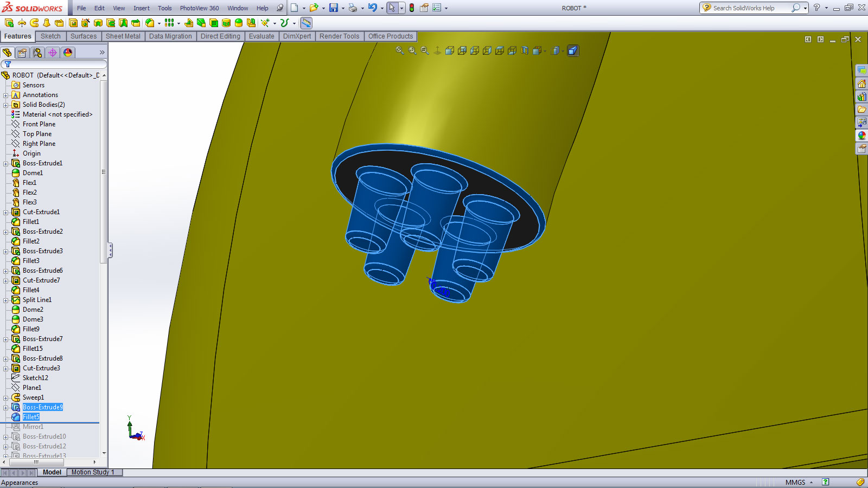Select the Lofted Boss/Base tool
The image size is (868, 488).
47,23
